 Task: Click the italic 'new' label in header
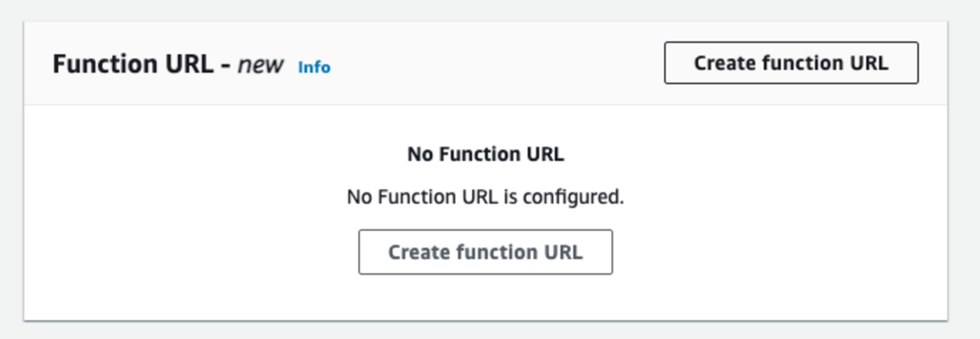[x=261, y=65]
